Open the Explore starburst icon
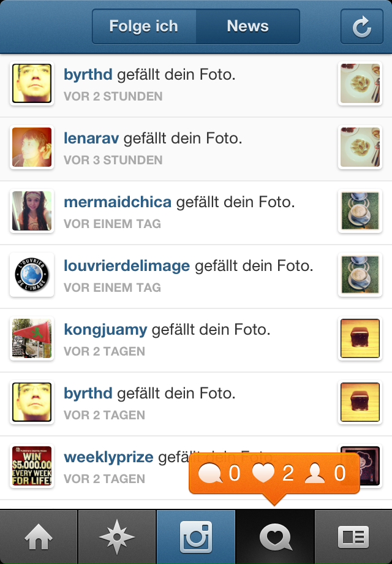Screen dimensions: 392x564 pyautogui.click(x=117, y=536)
